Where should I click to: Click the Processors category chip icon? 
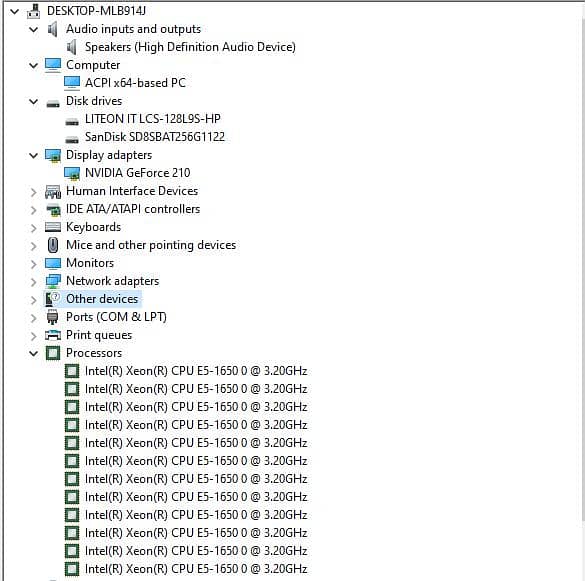pos(53,353)
